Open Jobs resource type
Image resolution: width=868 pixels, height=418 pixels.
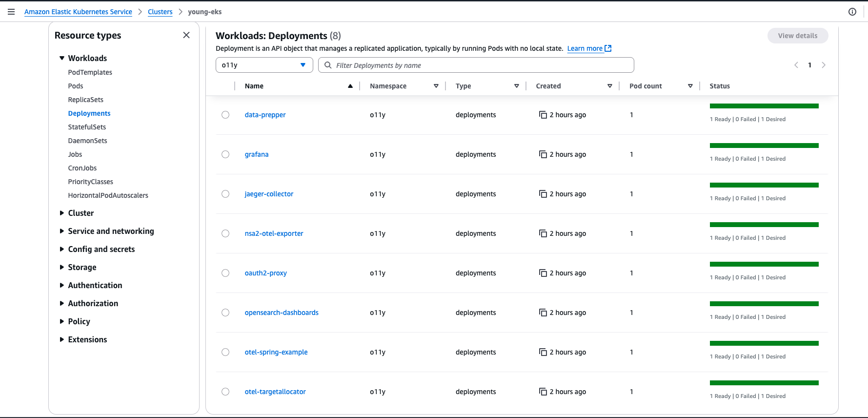click(75, 154)
